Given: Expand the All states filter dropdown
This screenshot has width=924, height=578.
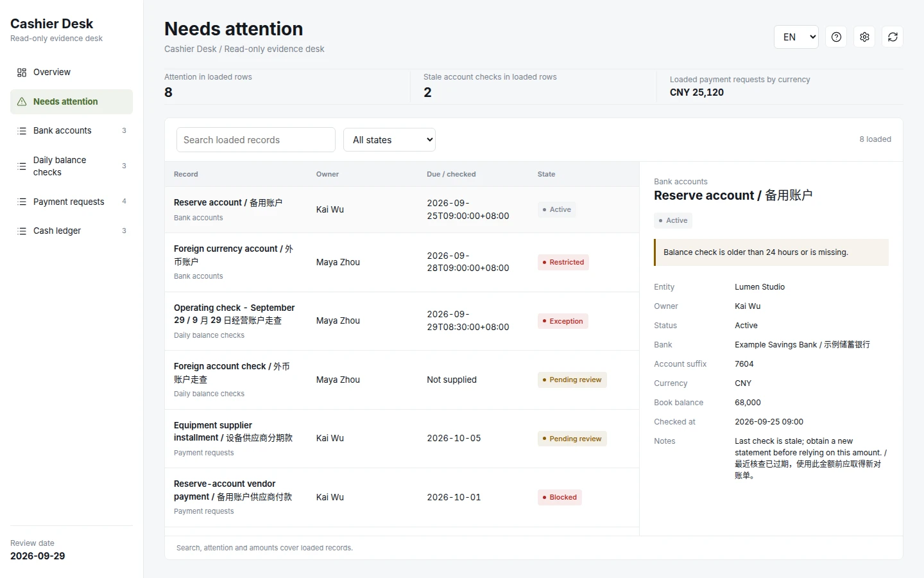Looking at the screenshot, I should tap(389, 139).
